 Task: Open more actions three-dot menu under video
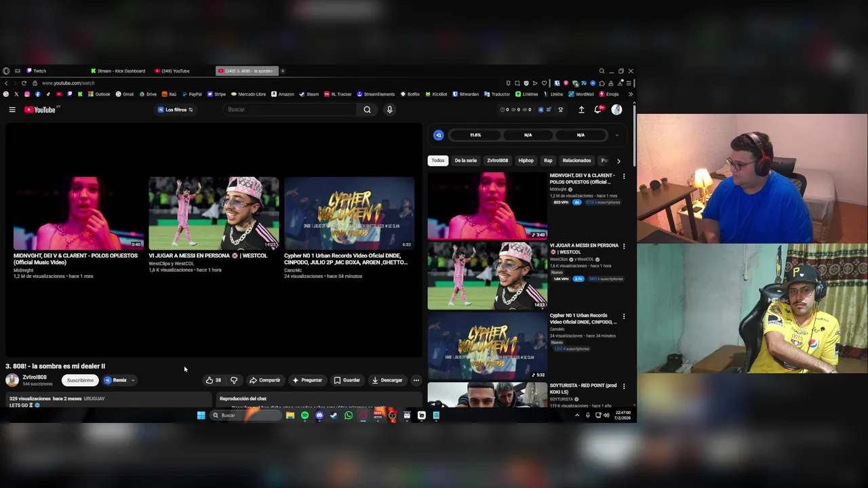[416, 380]
